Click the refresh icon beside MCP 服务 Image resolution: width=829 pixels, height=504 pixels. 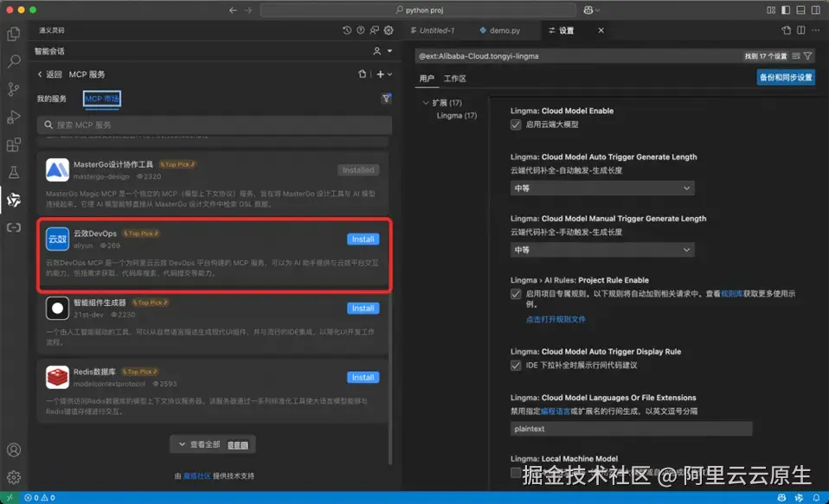[363, 74]
